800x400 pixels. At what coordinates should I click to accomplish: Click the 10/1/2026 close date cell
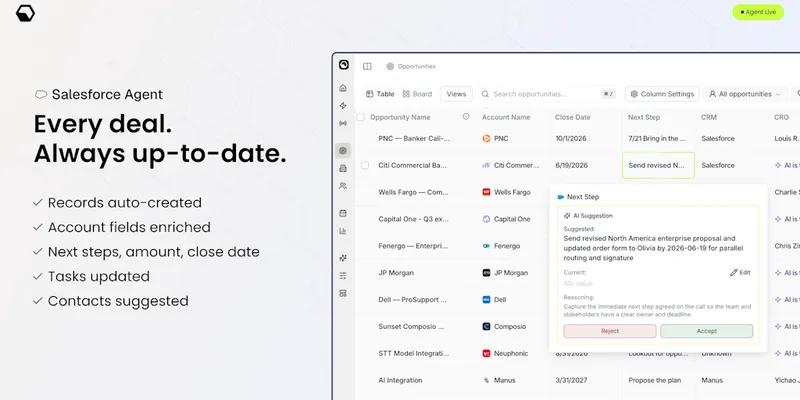coord(570,138)
